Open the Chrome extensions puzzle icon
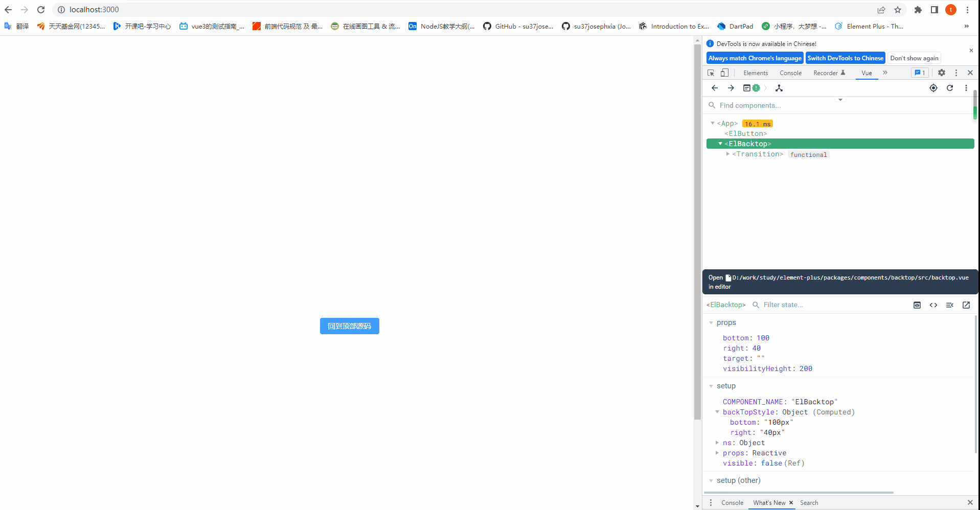The height and width of the screenshot is (510, 980). point(918,10)
